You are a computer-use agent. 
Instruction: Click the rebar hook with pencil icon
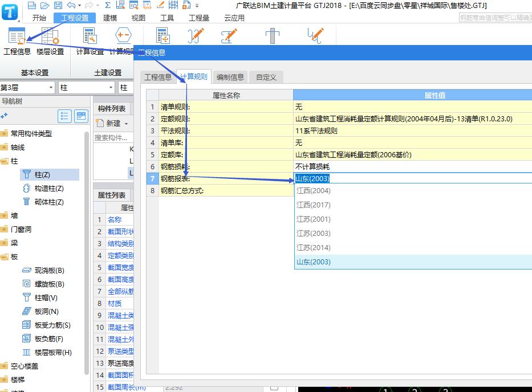click(196, 36)
